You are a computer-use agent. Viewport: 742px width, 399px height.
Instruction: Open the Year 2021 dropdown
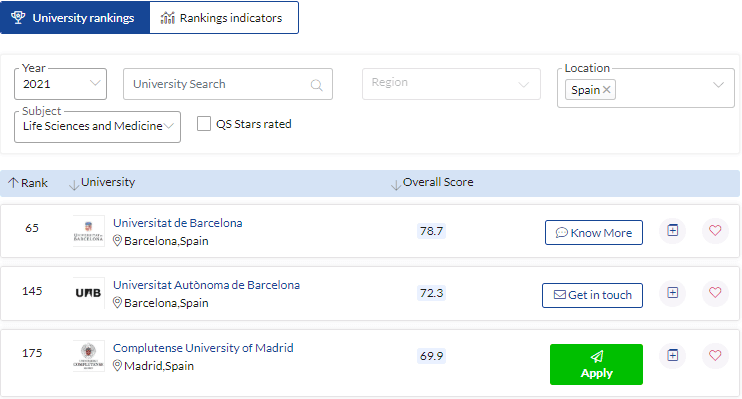pos(61,84)
